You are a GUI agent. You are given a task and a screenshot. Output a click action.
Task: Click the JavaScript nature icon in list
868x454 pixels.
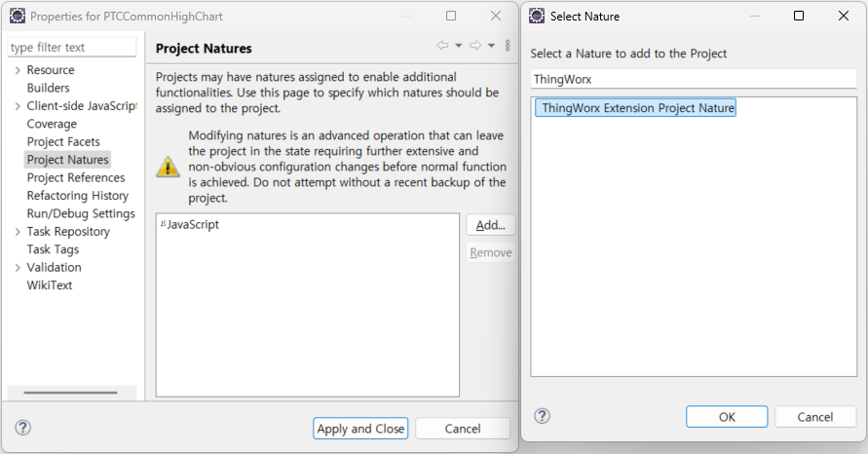(x=163, y=224)
